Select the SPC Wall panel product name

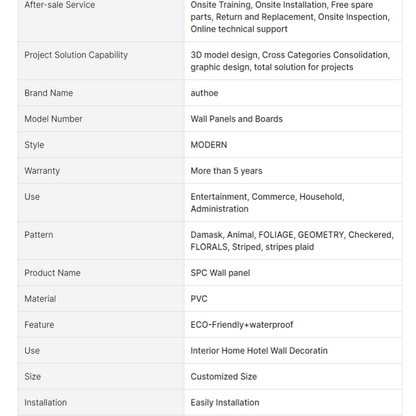click(x=220, y=273)
